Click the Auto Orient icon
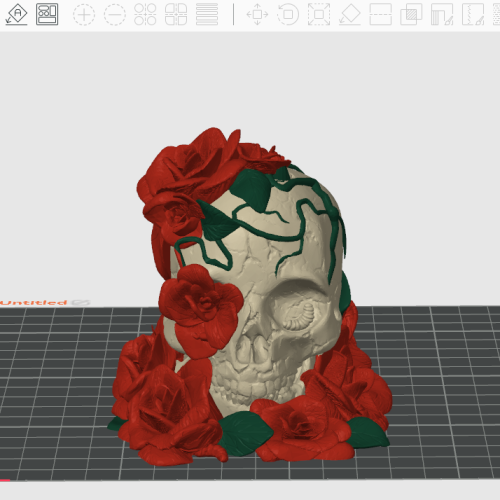500x500 pixels. click(16, 14)
